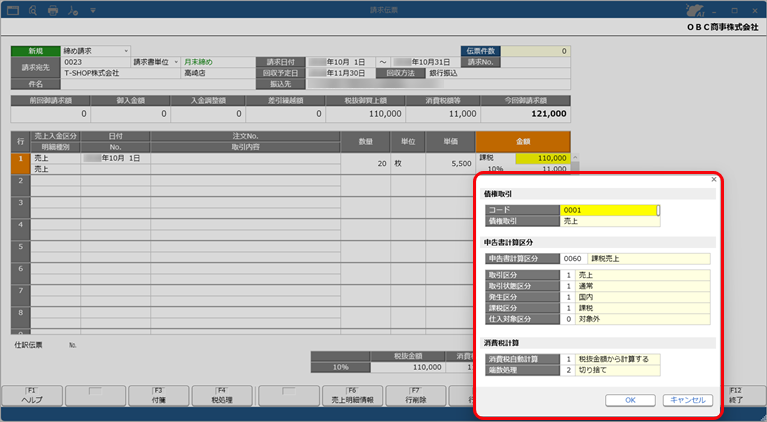Screen dimensions: 767x422
Task: Click the 仕訳伝票 label
Action: [28, 345]
